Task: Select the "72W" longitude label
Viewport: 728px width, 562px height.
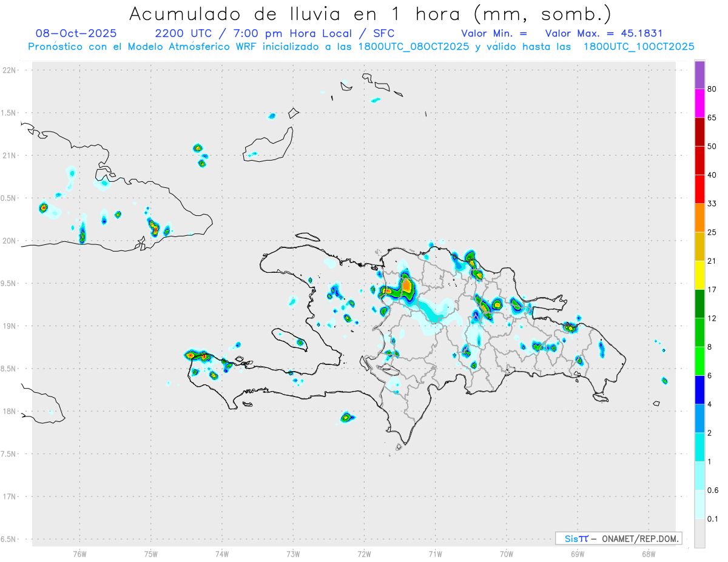Action: [x=364, y=554]
